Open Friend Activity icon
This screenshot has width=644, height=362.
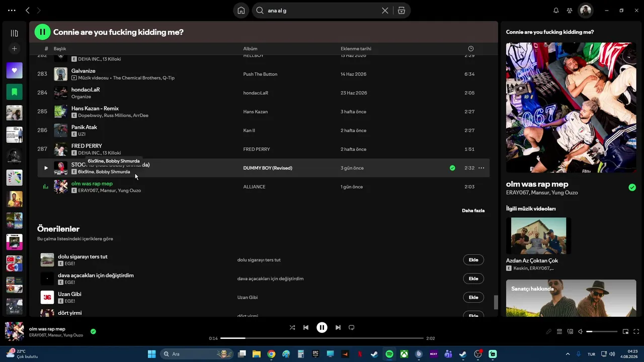(570, 11)
